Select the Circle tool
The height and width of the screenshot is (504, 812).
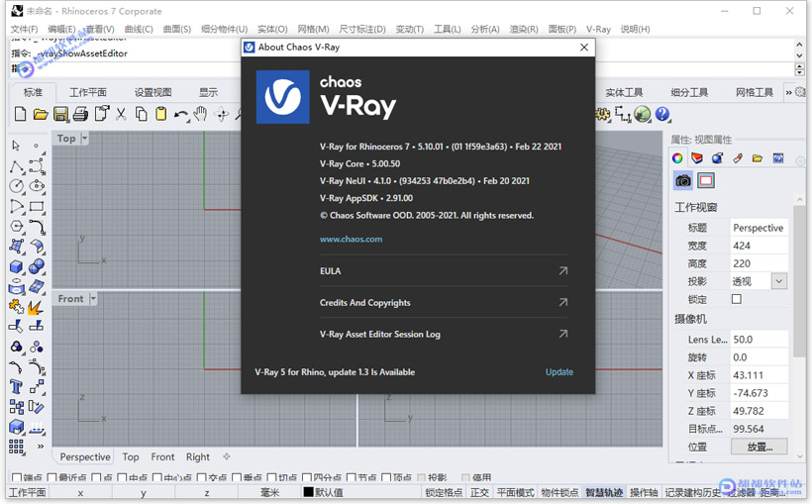[x=16, y=186]
